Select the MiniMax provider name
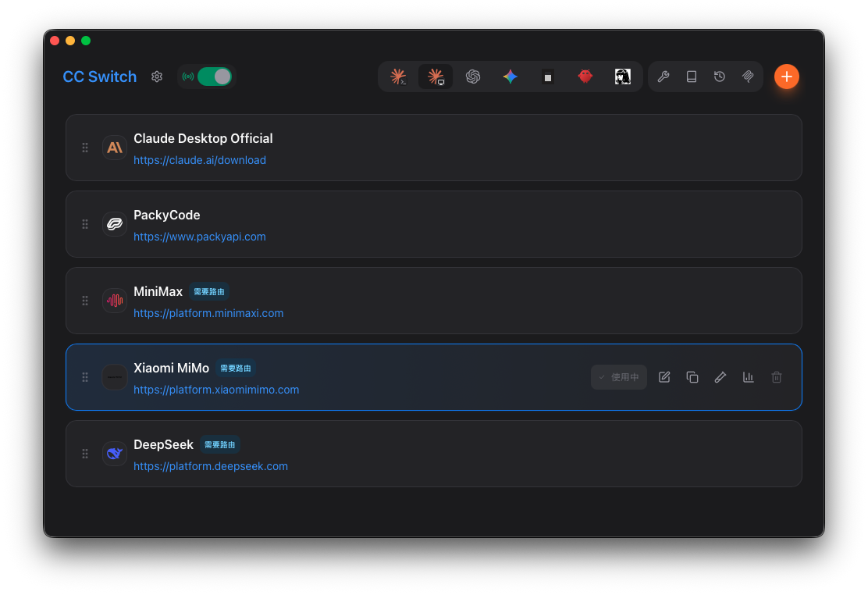Image resolution: width=868 pixels, height=595 pixels. point(158,291)
